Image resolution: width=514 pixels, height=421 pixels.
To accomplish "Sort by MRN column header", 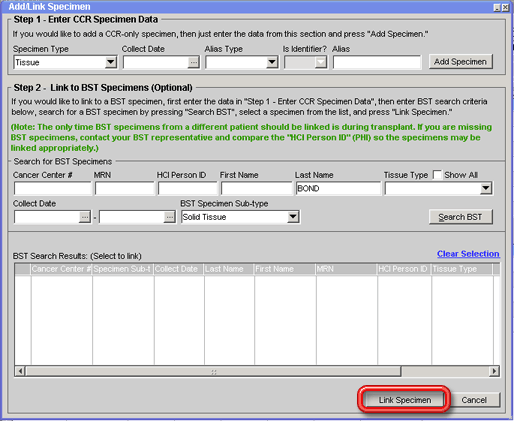I will tap(347, 269).
